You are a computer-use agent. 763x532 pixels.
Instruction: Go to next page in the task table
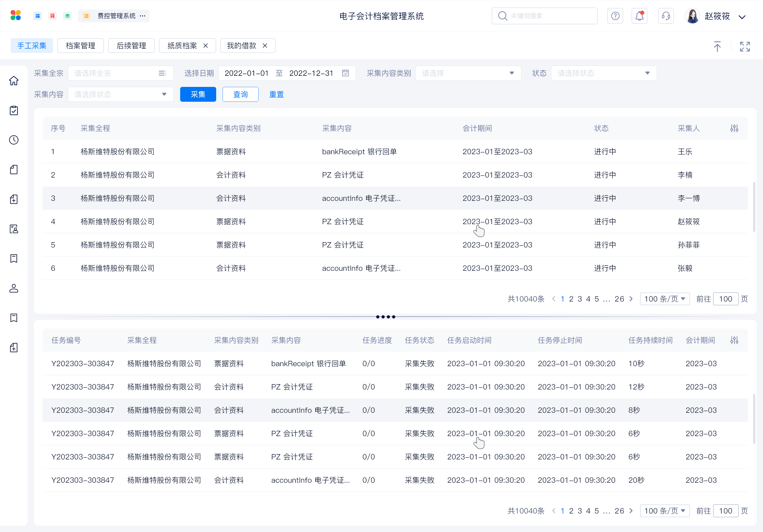[x=631, y=511]
